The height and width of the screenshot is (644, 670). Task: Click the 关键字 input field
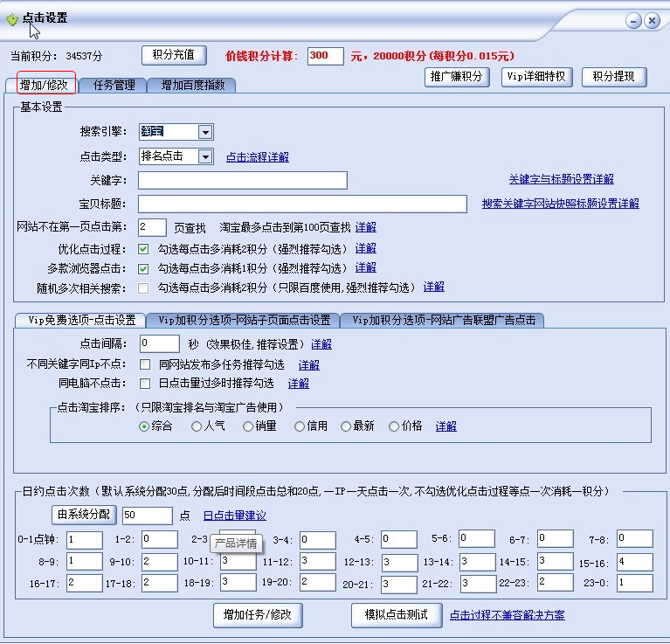243,180
